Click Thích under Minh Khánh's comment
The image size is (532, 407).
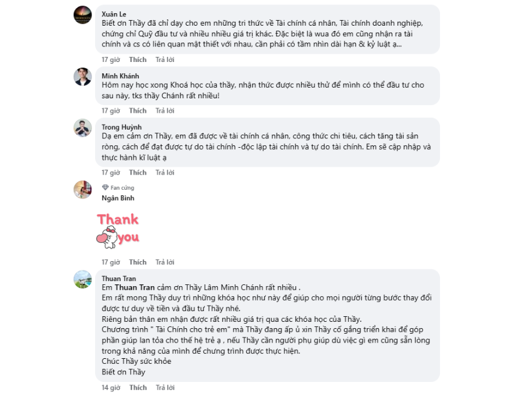(x=138, y=111)
